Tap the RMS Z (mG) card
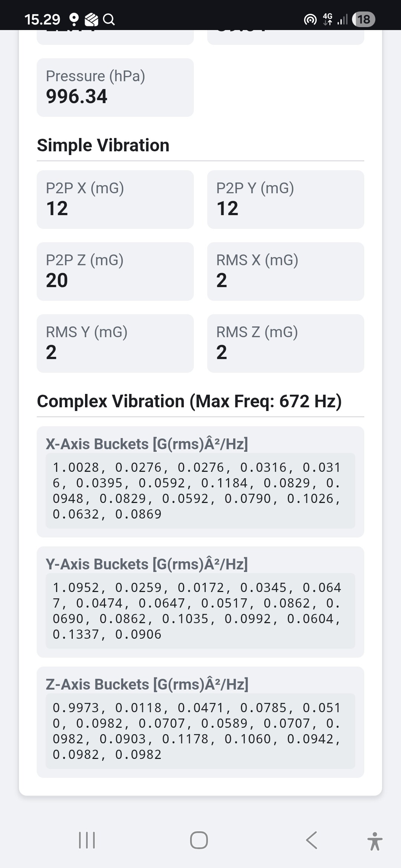This screenshot has height=868, width=401. (285, 343)
